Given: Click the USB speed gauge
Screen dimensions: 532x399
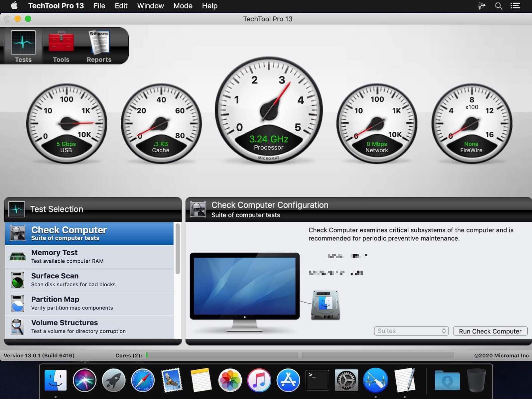Looking at the screenshot, I should (66, 124).
